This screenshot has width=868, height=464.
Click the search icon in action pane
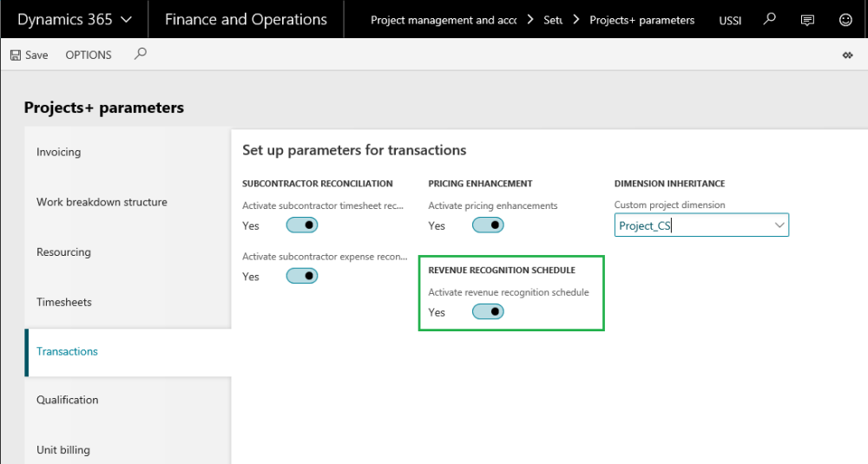(141, 54)
